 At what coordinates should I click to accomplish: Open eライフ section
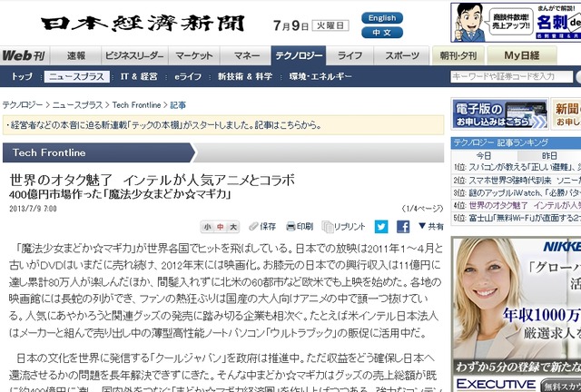[x=188, y=77]
